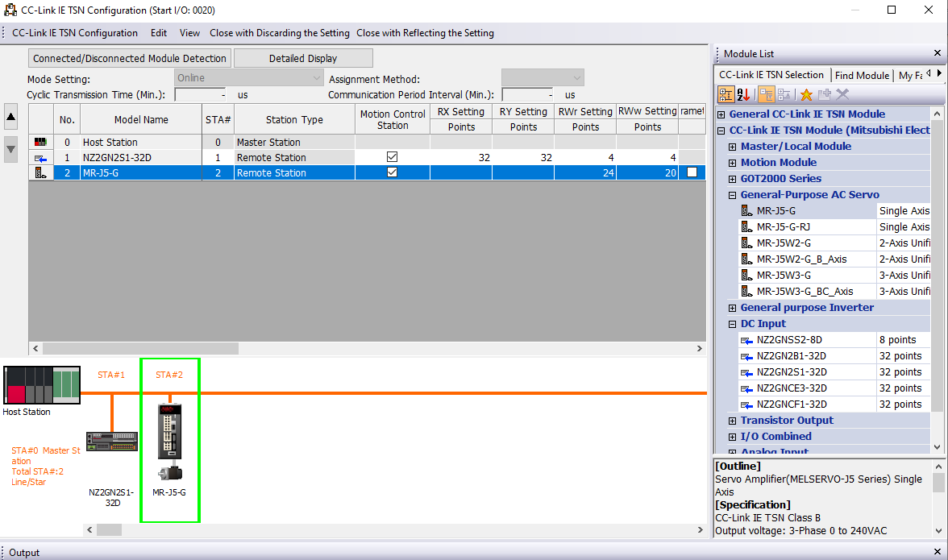Viewport: 948px width, 560px height.
Task: Click the add favorites folder icon
Action: (x=824, y=94)
